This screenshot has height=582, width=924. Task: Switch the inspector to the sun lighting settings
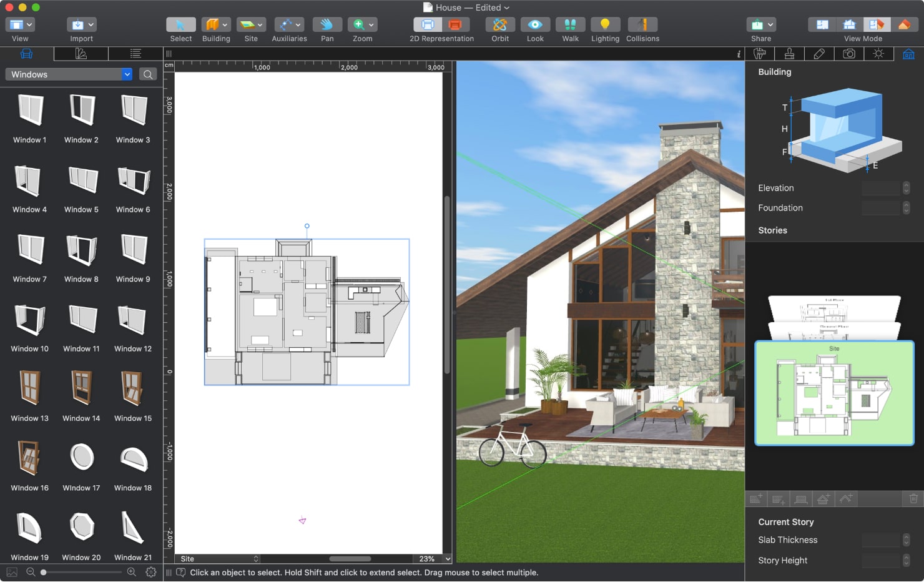coord(878,54)
